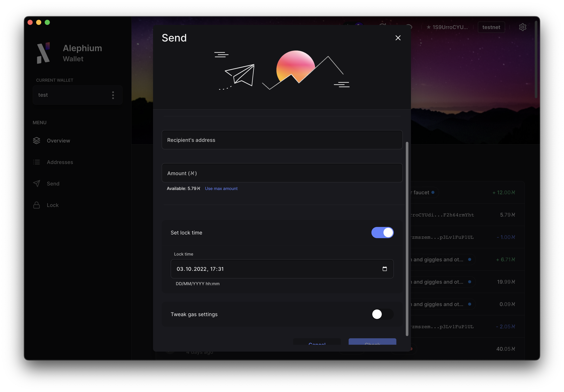564x392 pixels.
Task: Open the calendar picker for Lock time
Action: click(385, 269)
